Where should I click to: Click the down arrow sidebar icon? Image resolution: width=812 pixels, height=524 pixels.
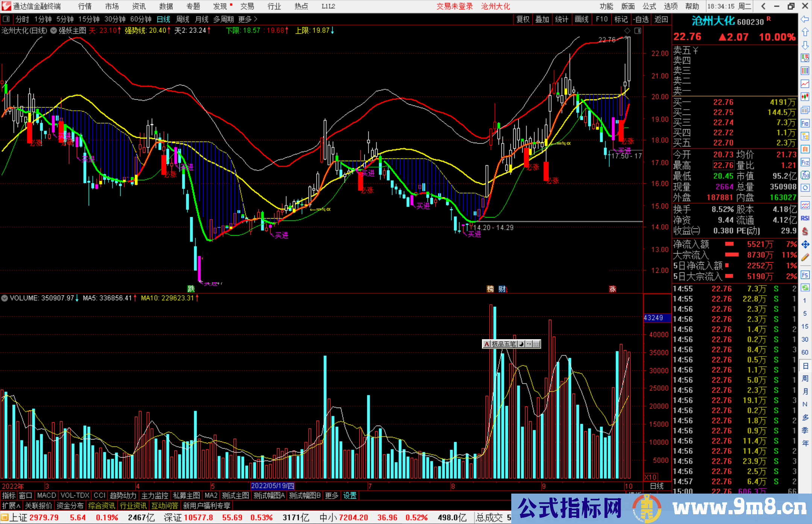(x=805, y=45)
